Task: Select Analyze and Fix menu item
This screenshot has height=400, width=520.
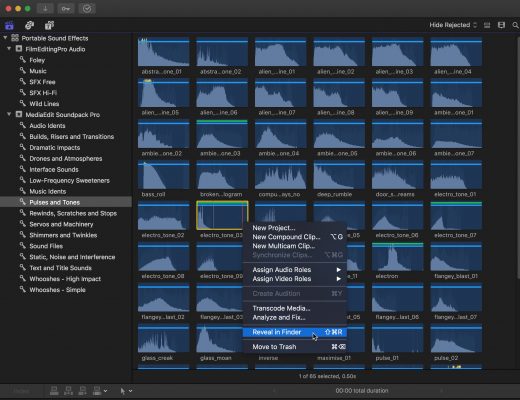Action: point(295,317)
